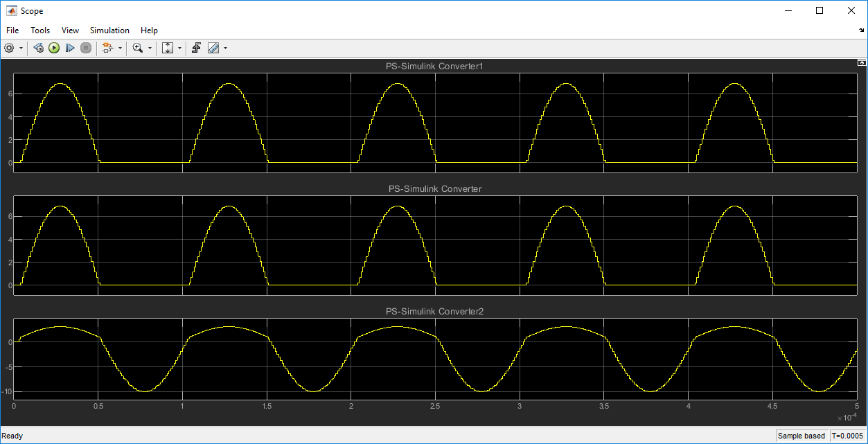Screen dimensions: 868x444
Task: Click the toolbar dock arrow at the menu bar's right end
Action: [x=861, y=31]
